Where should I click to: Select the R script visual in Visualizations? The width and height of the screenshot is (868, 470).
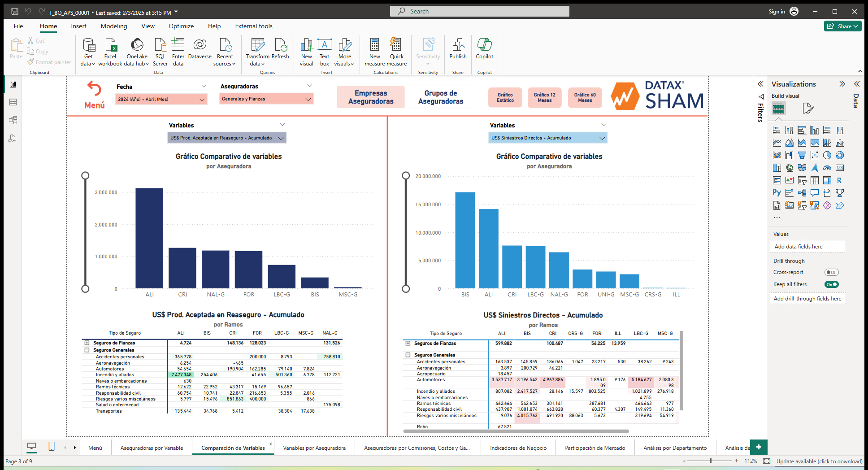point(839,180)
